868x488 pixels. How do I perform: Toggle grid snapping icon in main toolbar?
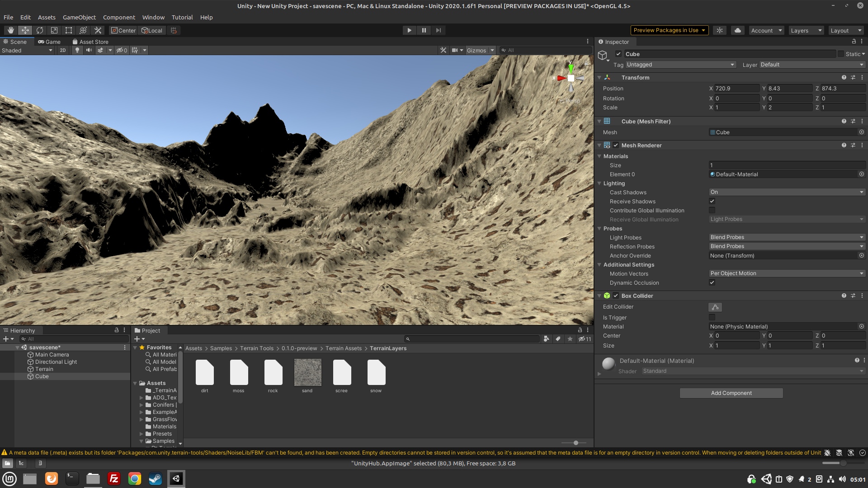tap(174, 30)
